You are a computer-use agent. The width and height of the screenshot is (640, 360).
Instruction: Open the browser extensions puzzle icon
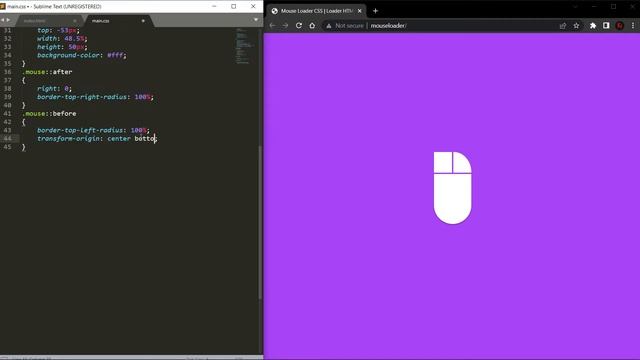(593, 26)
